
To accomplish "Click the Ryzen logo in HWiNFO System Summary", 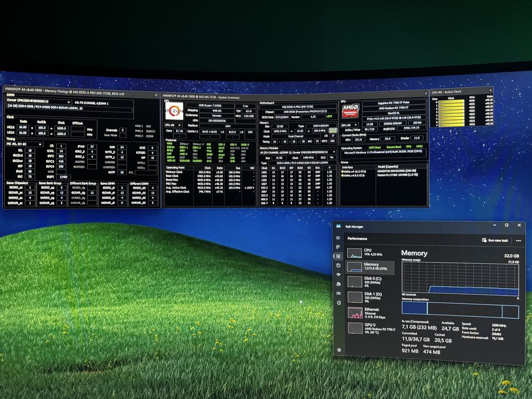I will pos(174,111).
